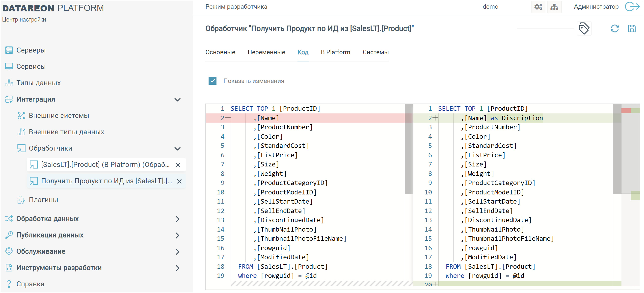Image resolution: width=644 pixels, height=293 pixels.
Task: Click the logout arrow icon
Action: [x=632, y=7]
